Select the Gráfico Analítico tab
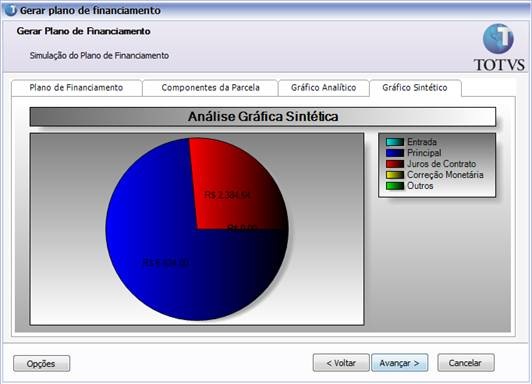The height and width of the screenshot is (384, 532). coord(324,88)
